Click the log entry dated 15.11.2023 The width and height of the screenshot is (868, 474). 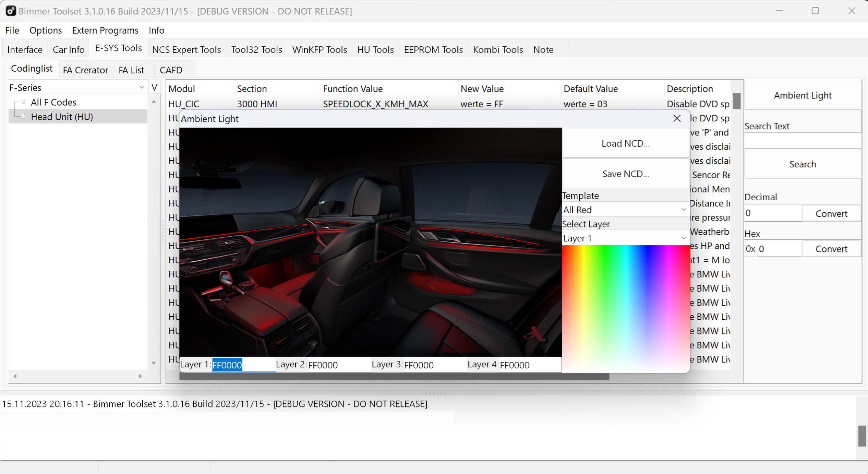pos(215,404)
